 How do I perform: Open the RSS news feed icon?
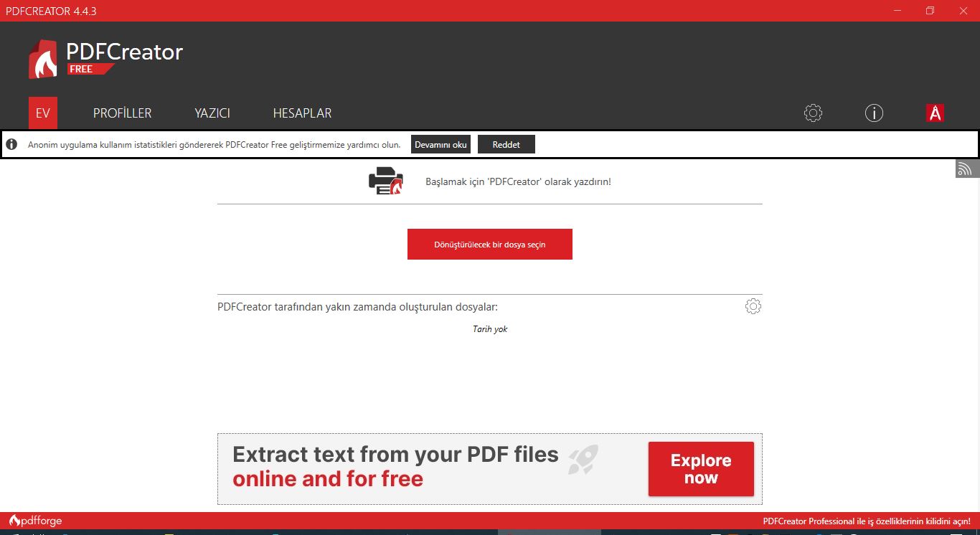point(966,169)
